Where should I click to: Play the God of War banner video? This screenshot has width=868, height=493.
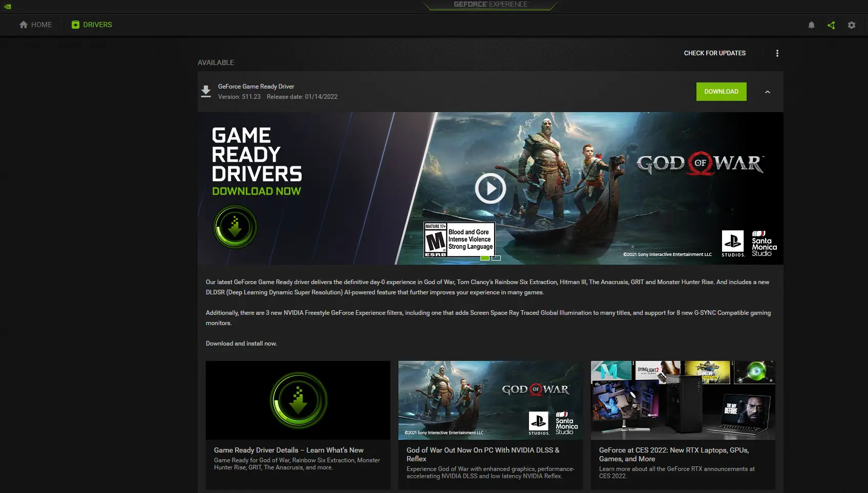490,189
